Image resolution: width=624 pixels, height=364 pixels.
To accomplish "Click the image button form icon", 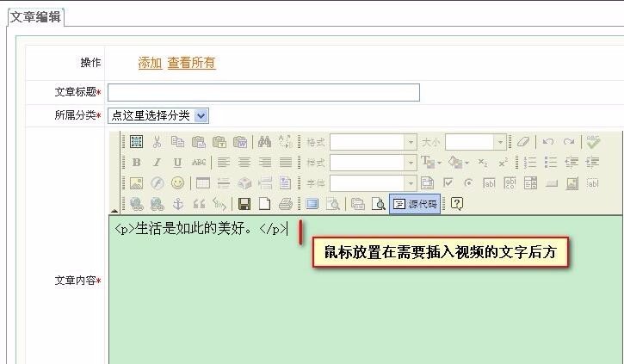I will pyautogui.click(x=571, y=183).
